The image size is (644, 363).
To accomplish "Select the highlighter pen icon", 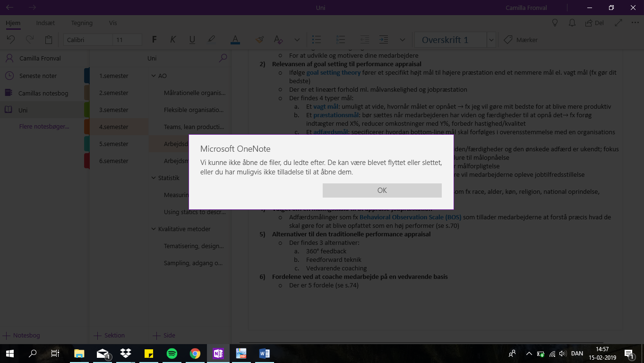I will tap(211, 40).
